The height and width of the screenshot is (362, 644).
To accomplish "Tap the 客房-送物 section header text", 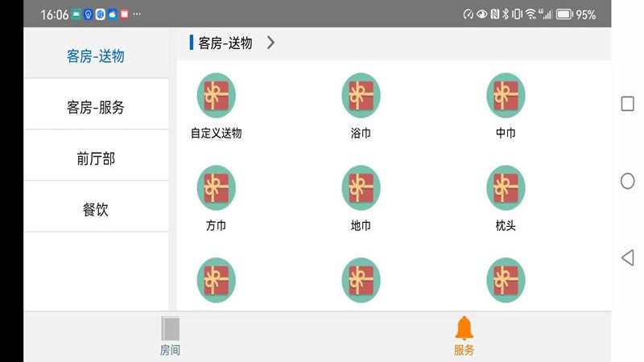I will [225, 43].
